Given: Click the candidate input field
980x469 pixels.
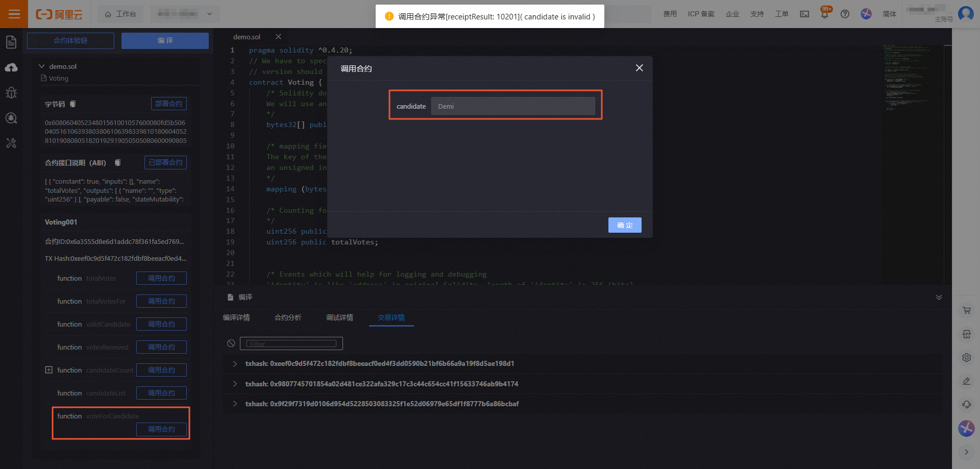Looking at the screenshot, I should pos(513,106).
